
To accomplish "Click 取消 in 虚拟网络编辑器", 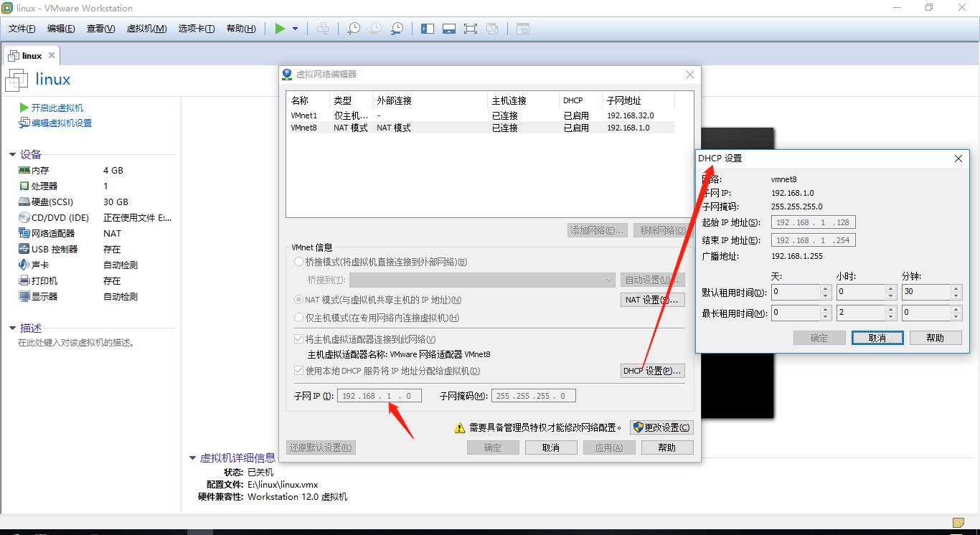I will coord(551,448).
